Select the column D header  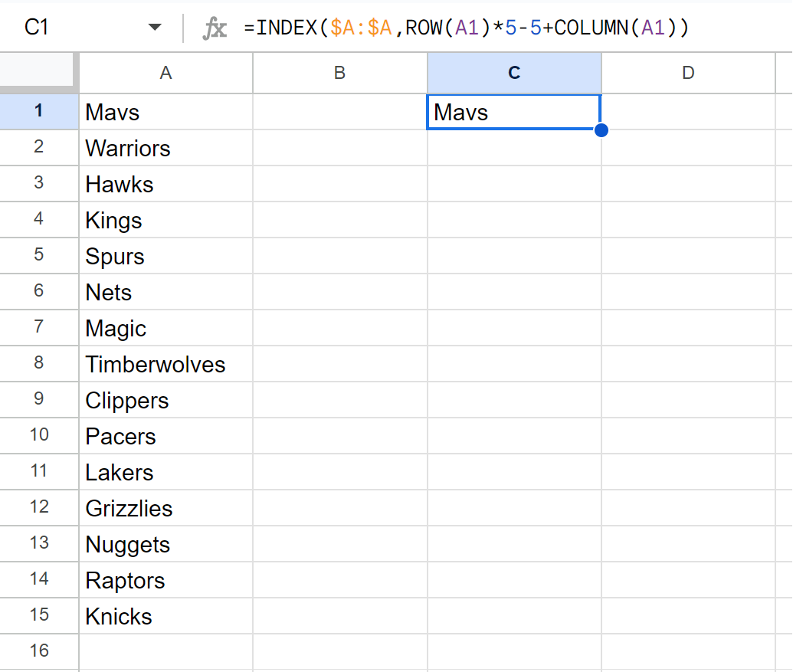688,73
